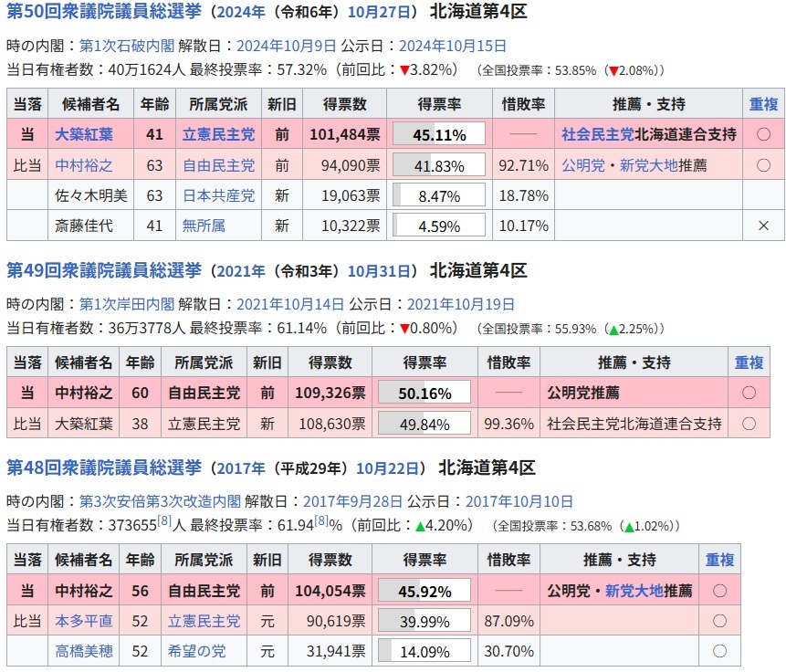Open candidate 高橋美穂's page
The width and height of the screenshot is (786, 672).
(x=83, y=651)
